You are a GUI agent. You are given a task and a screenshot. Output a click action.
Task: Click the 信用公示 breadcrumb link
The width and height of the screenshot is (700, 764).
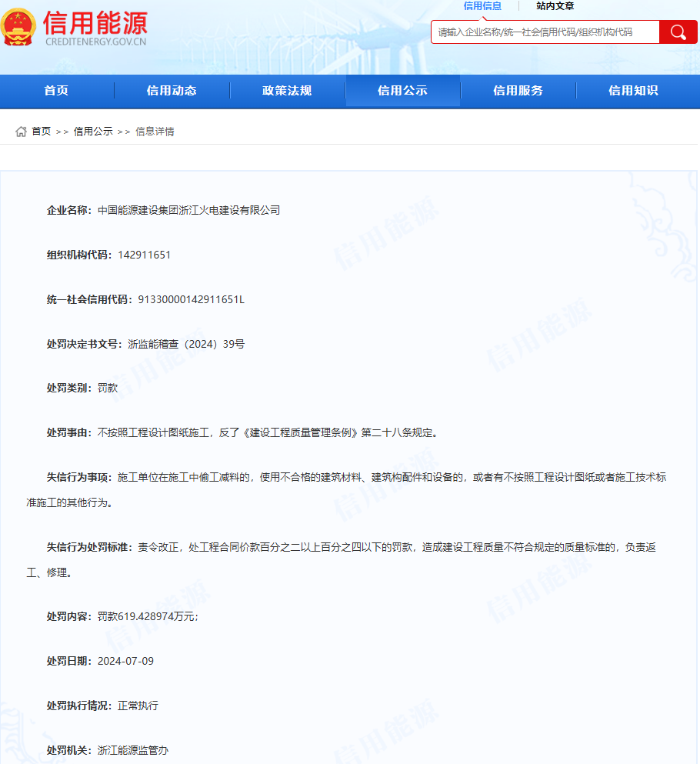tap(93, 132)
